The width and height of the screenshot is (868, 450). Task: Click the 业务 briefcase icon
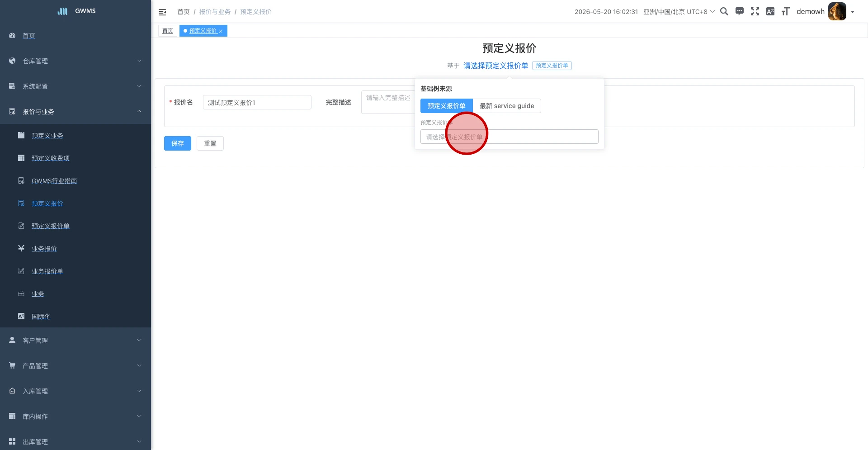(x=21, y=294)
